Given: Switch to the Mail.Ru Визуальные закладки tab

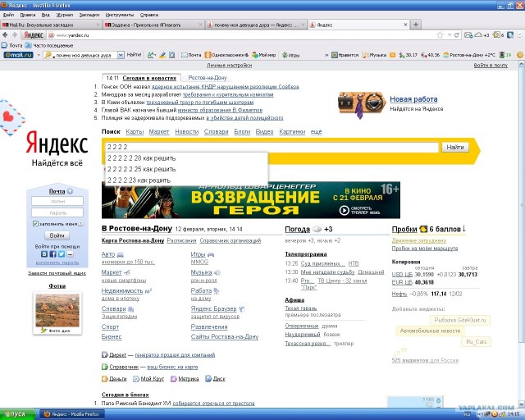Looking at the screenshot, I should 51,25.
